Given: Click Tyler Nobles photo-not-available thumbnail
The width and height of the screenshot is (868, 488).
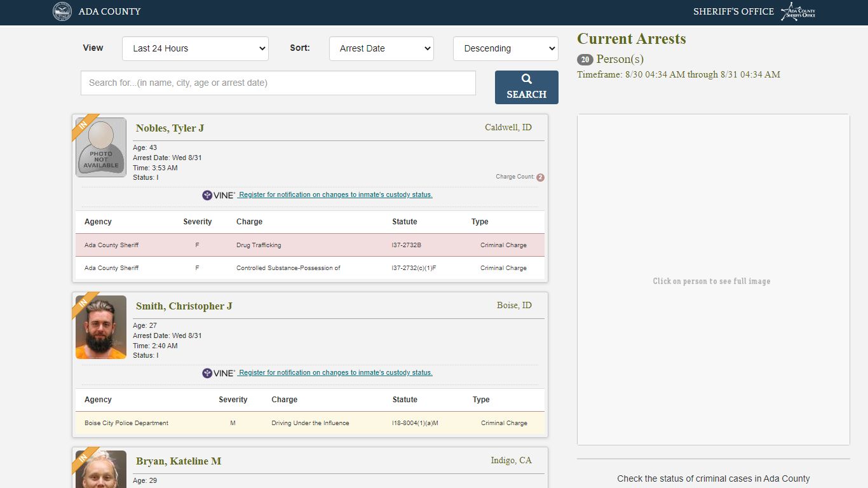Looking at the screenshot, I should [101, 147].
